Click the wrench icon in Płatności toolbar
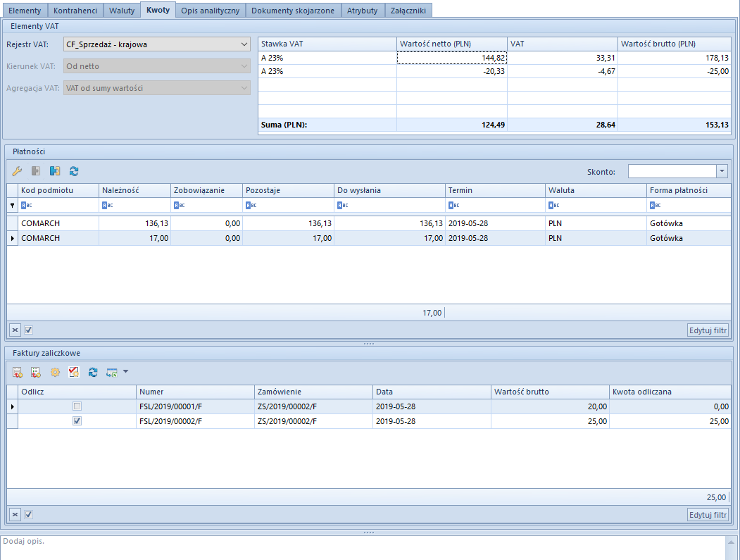This screenshot has width=740, height=560. (x=17, y=171)
